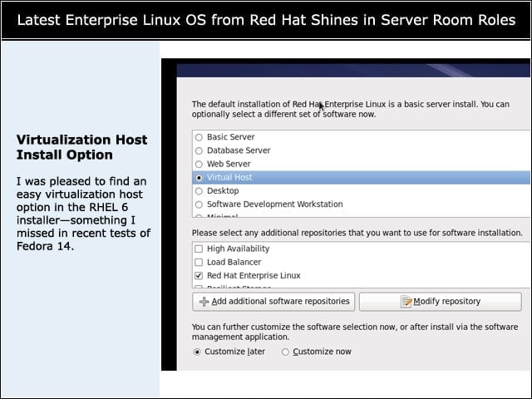Click the 'I was pleased to find' paragraph
The image size is (532, 399).
click(x=83, y=214)
